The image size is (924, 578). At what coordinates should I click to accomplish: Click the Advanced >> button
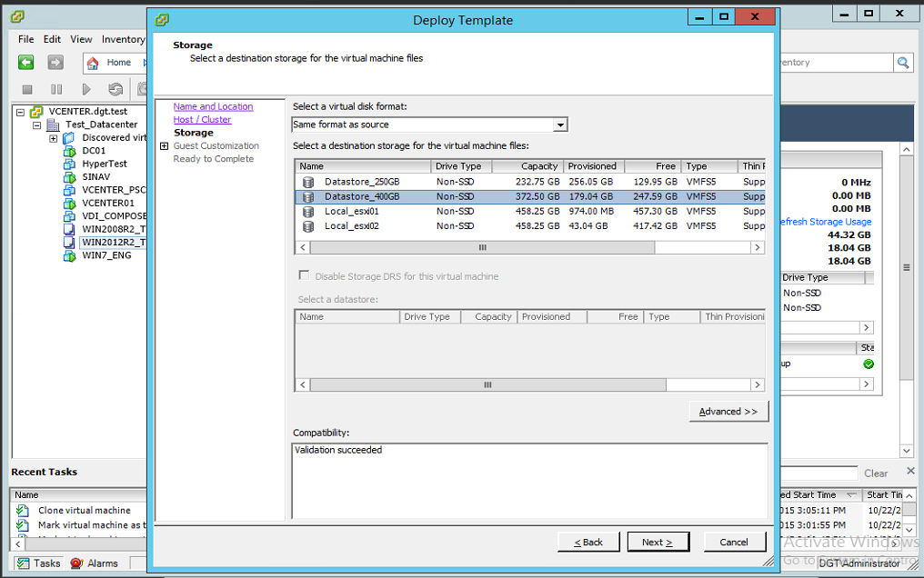[728, 412]
